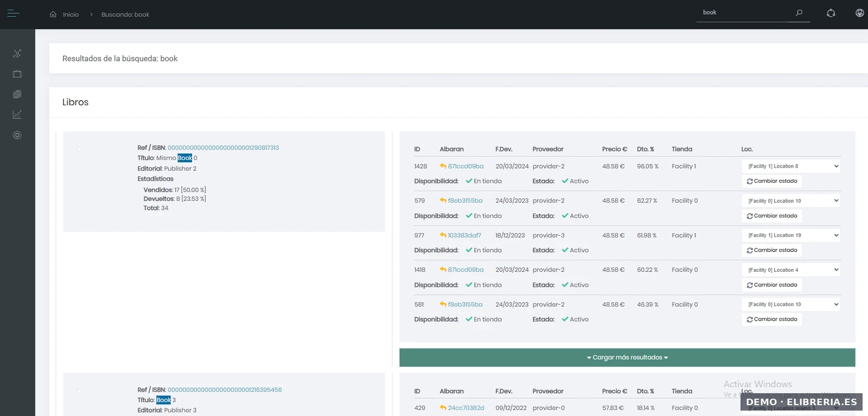Open location dropdown showing Location 4

click(790, 270)
